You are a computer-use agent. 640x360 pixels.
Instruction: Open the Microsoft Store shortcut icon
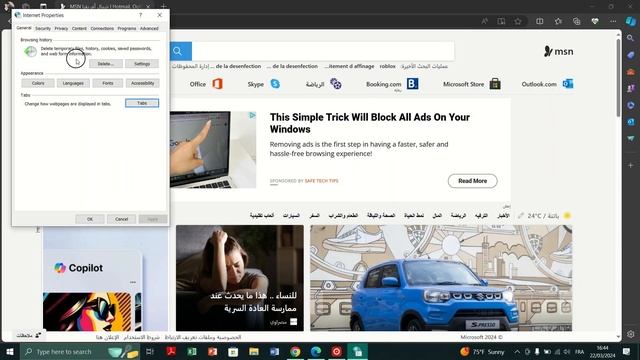495,84
